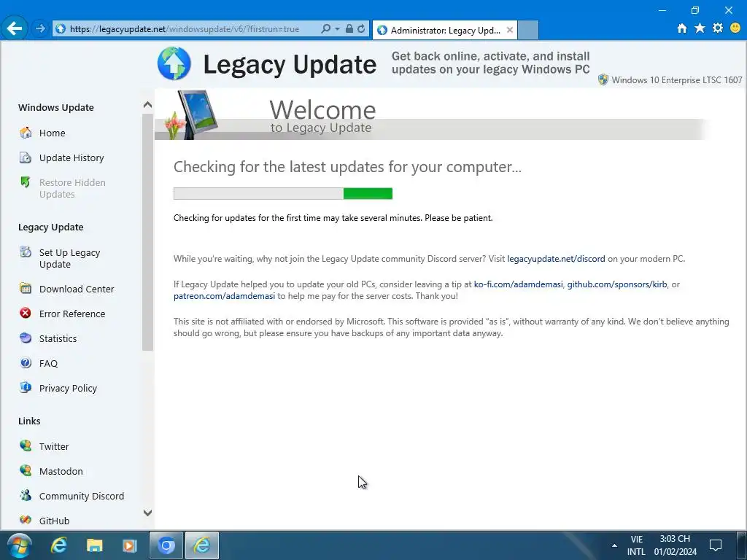Click the Home icon in sidebar

click(x=26, y=133)
